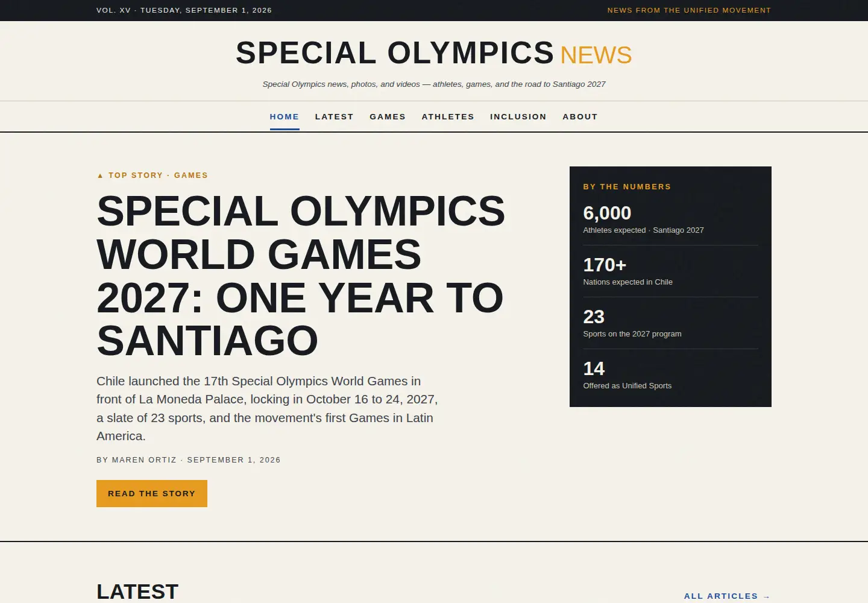Open the Games navigation tab
This screenshot has height=603, width=868.
tap(388, 116)
